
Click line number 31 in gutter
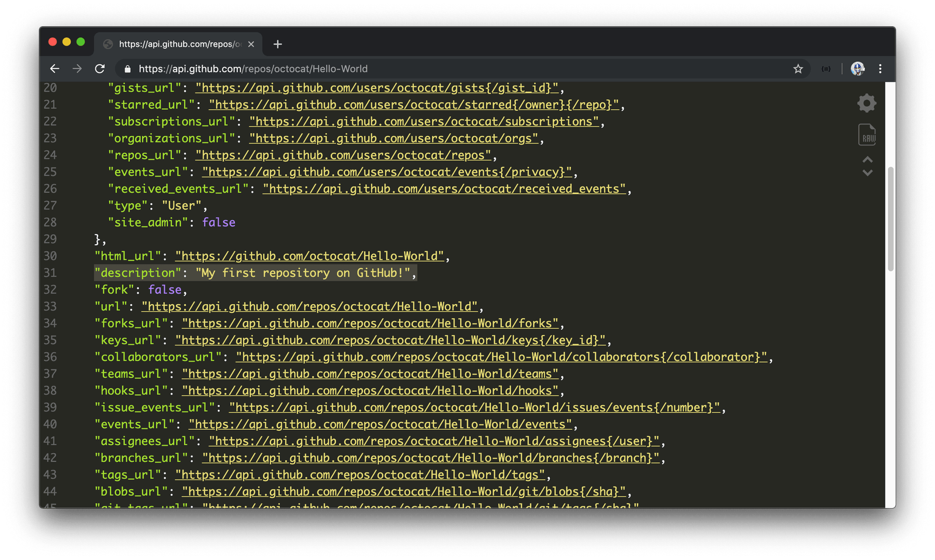(x=50, y=273)
